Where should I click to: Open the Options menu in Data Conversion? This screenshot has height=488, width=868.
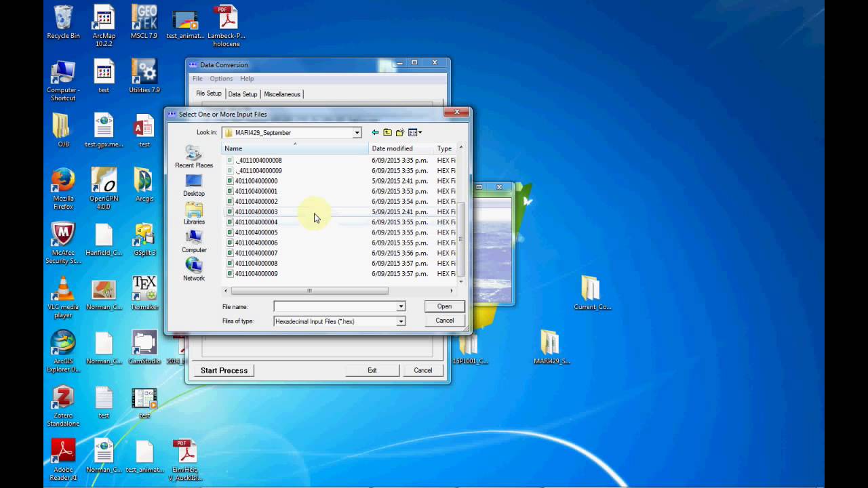coord(221,79)
